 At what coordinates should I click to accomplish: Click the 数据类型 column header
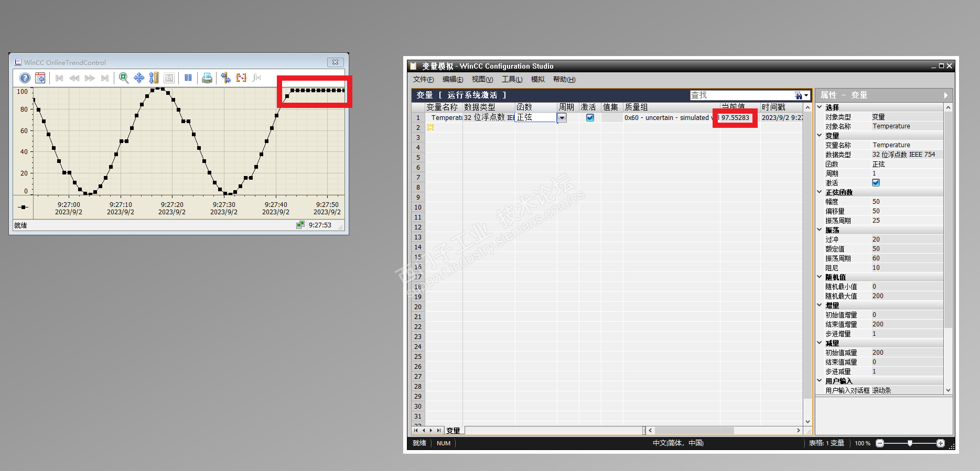[489, 107]
